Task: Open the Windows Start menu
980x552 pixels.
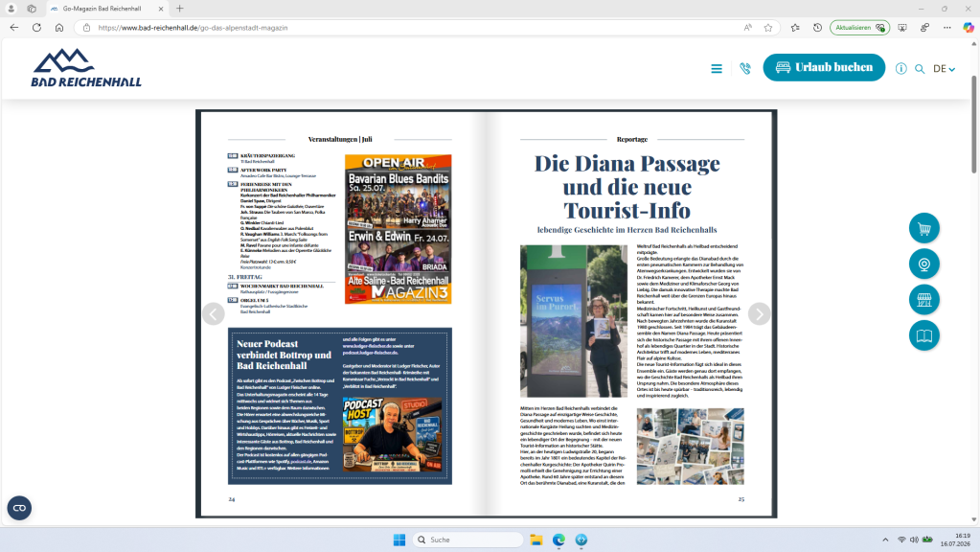Action: pyautogui.click(x=399, y=540)
